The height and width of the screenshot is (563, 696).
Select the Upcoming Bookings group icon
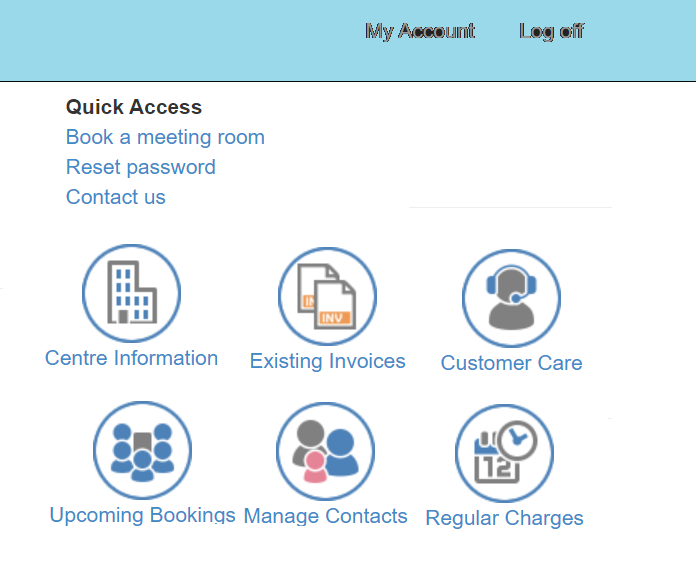point(142,451)
